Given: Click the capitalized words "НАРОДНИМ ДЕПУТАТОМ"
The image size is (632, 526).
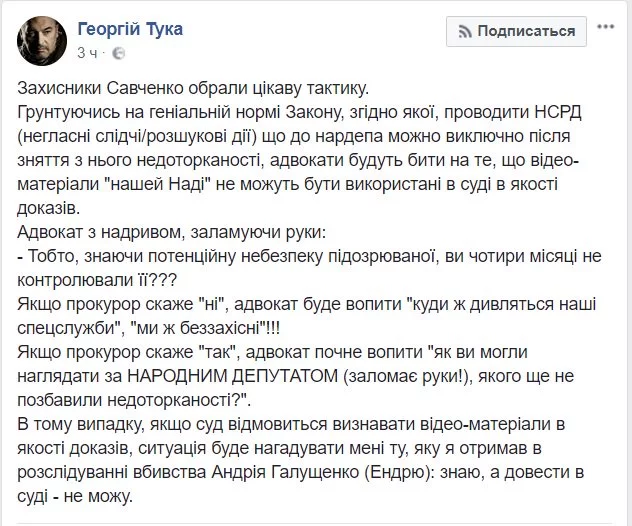Looking at the screenshot, I should tap(233, 376).
